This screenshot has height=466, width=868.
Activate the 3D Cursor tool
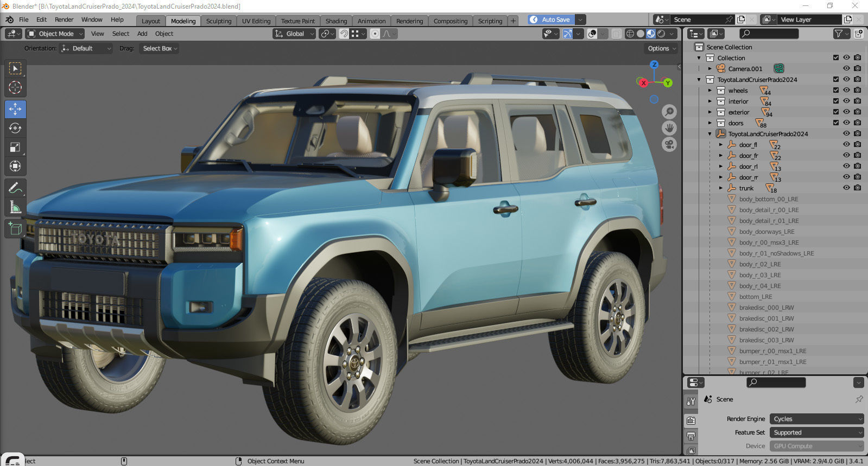click(15, 87)
